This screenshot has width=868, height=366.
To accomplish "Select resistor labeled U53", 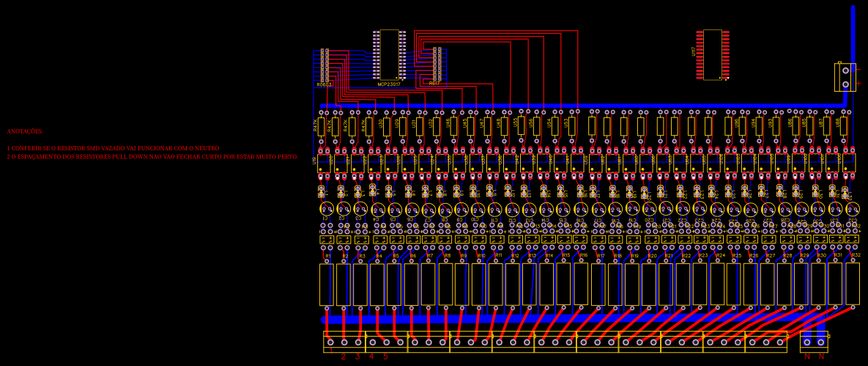I will click(572, 126).
